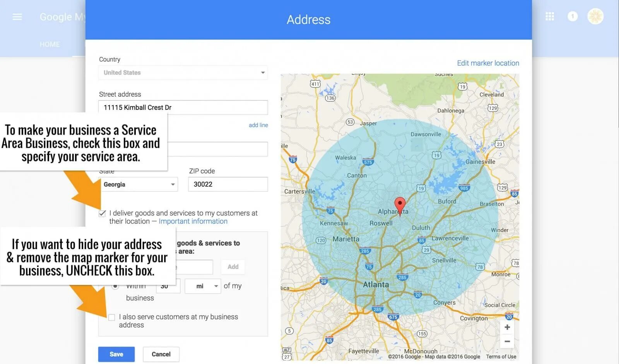Screen dimensions: 619x364
Task: Click the Cartersville label on map
Action: [299, 191]
